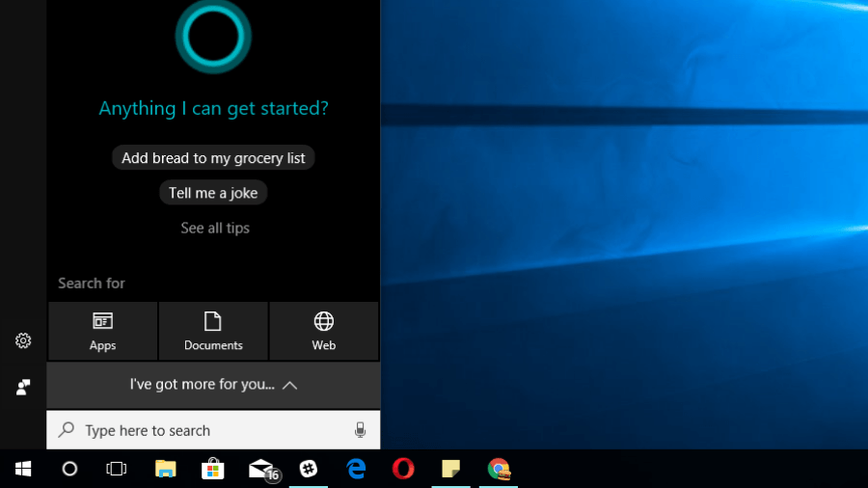Image resolution: width=868 pixels, height=488 pixels.
Task: Click the Cortana circle logo
Action: tap(213, 36)
